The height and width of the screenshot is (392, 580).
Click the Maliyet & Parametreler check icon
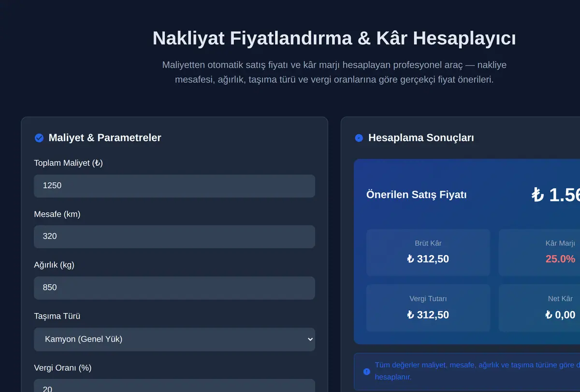(x=39, y=138)
